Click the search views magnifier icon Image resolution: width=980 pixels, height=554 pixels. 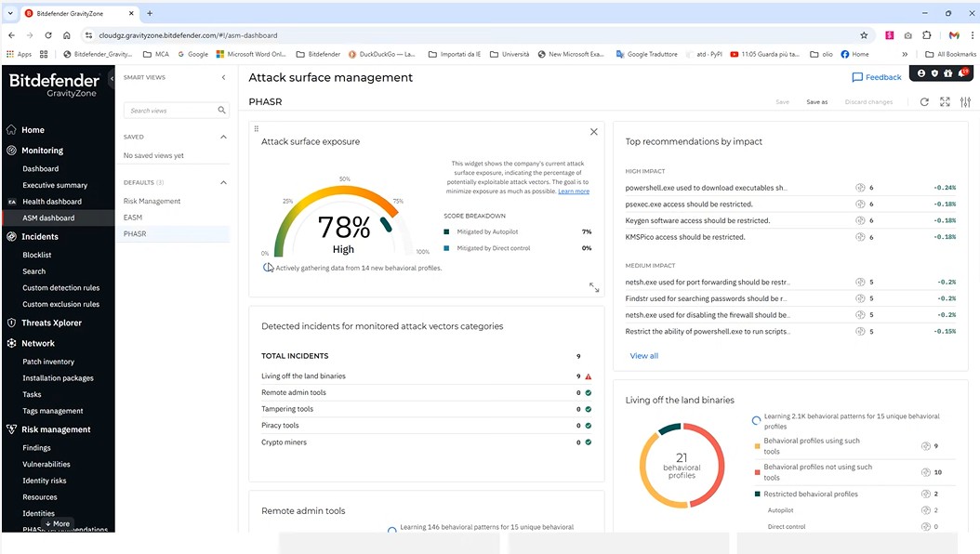222,111
